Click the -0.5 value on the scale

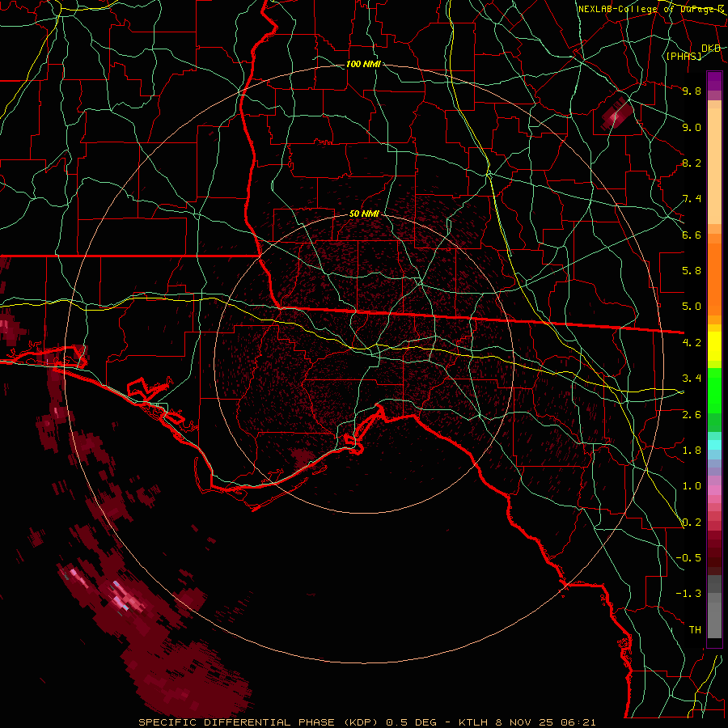tap(688, 558)
